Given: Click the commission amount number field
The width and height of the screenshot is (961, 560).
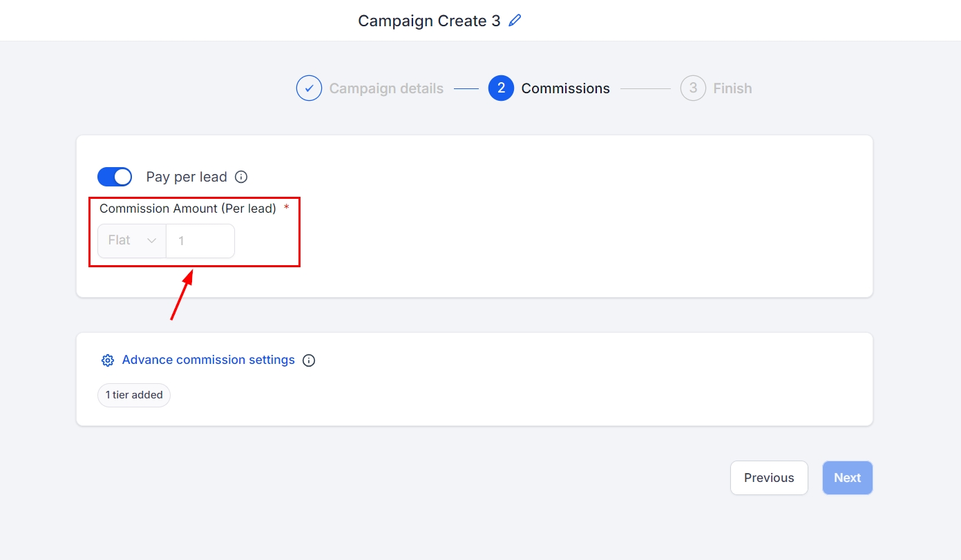Looking at the screenshot, I should click(200, 241).
